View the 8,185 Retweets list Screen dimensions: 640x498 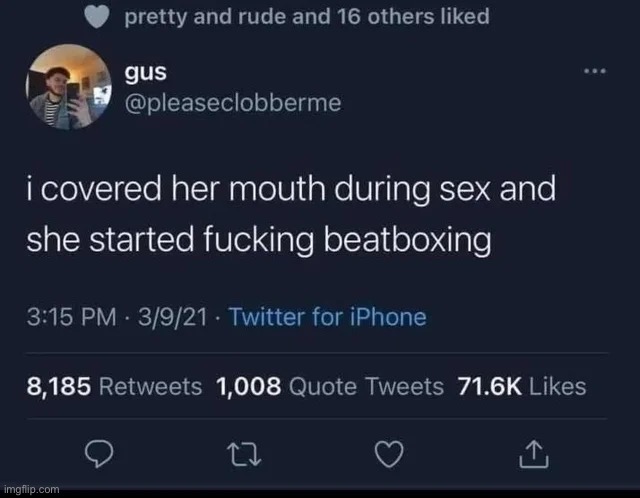pyautogui.click(x=114, y=386)
